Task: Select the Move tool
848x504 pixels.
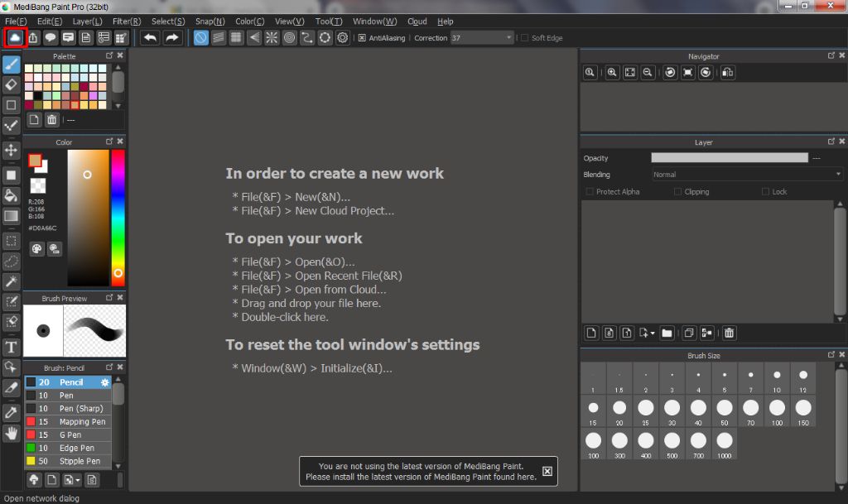Action: tap(12, 150)
